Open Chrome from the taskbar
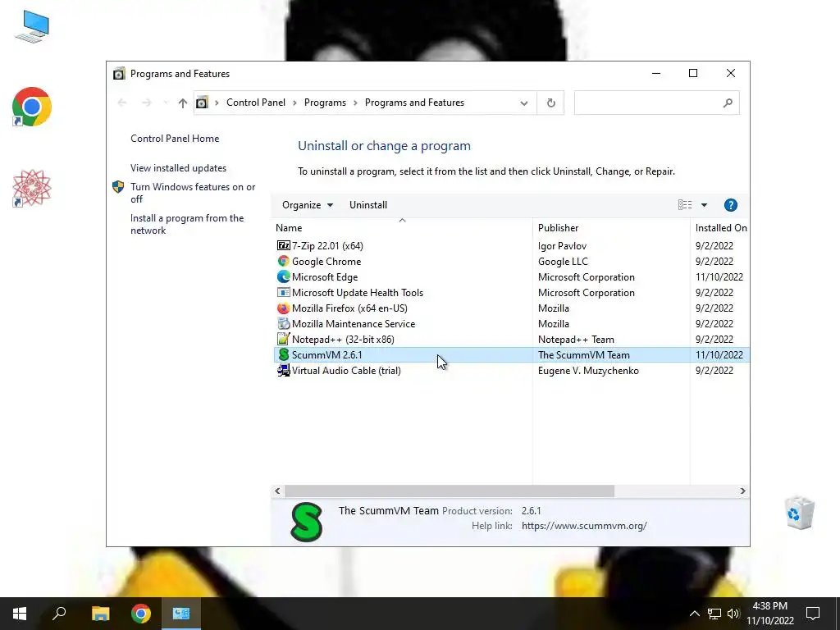This screenshot has height=630, width=840. 141,614
